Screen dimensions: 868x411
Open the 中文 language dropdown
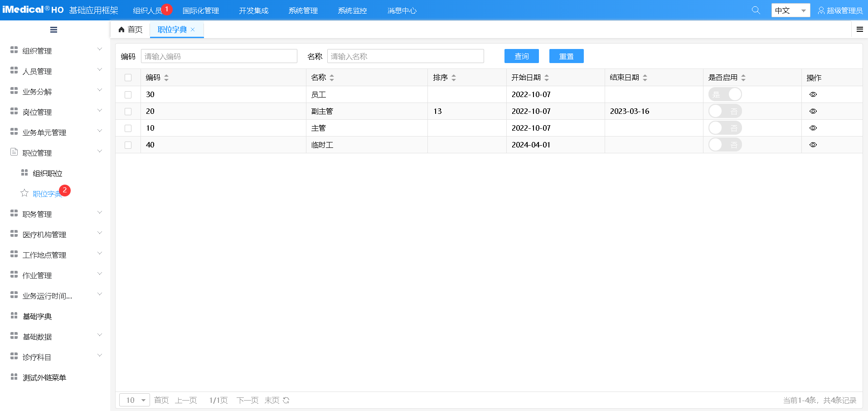[x=790, y=10]
